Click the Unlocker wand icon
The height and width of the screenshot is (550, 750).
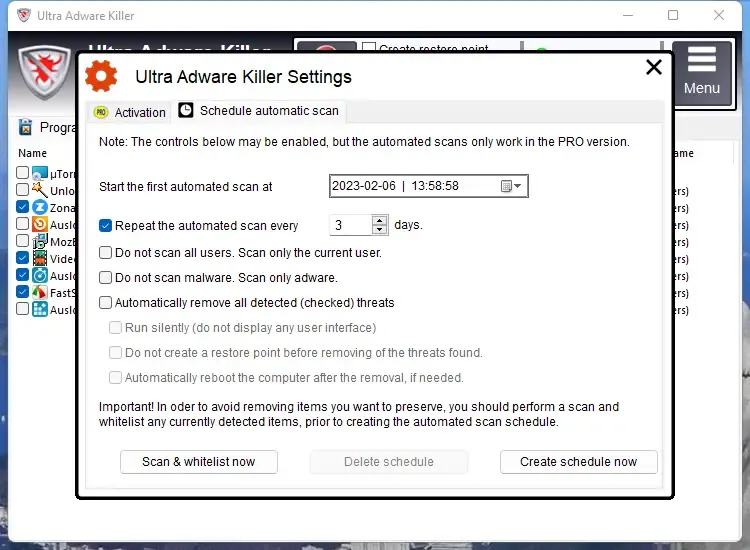tap(40, 190)
